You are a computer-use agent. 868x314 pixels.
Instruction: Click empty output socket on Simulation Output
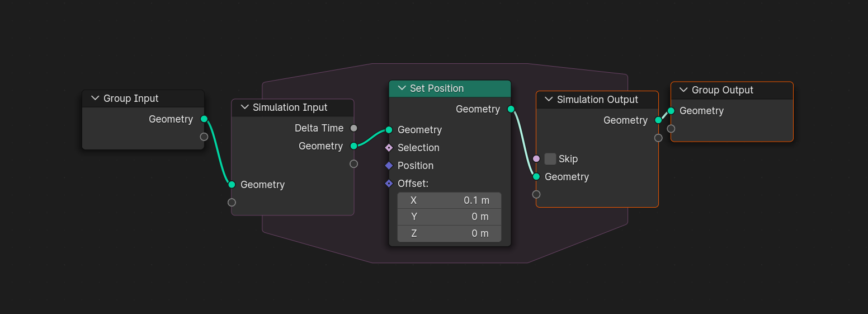[658, 138]
